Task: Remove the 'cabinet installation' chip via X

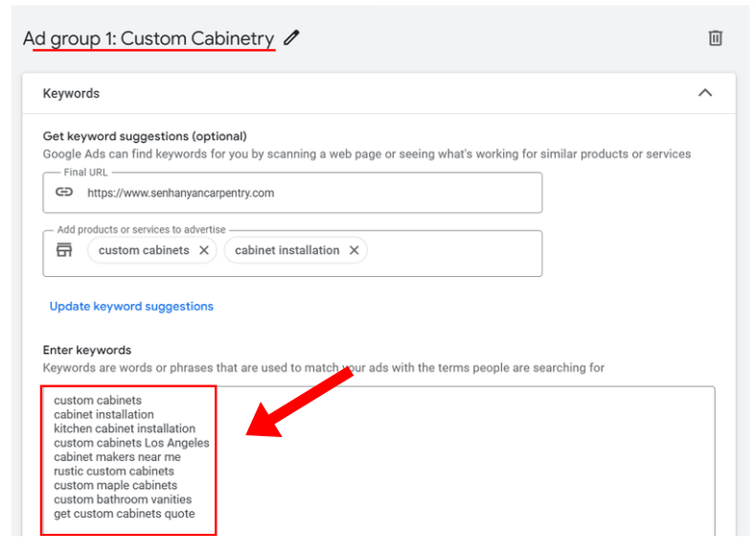Action: coord(354,250)
